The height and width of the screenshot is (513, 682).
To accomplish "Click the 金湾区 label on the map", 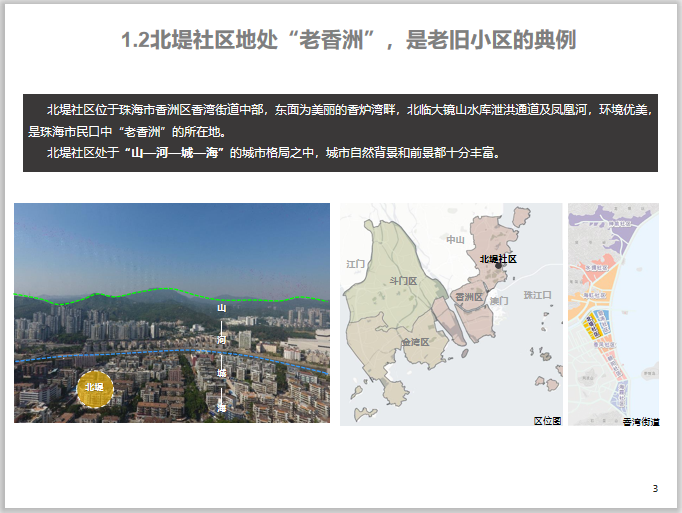I will click(x=414, y=342).
